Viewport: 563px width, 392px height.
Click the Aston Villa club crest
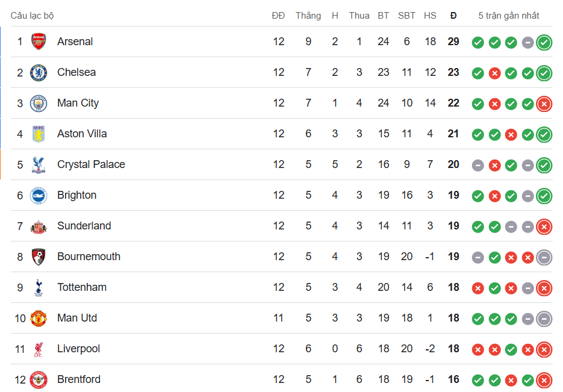(x=39, y=134)
